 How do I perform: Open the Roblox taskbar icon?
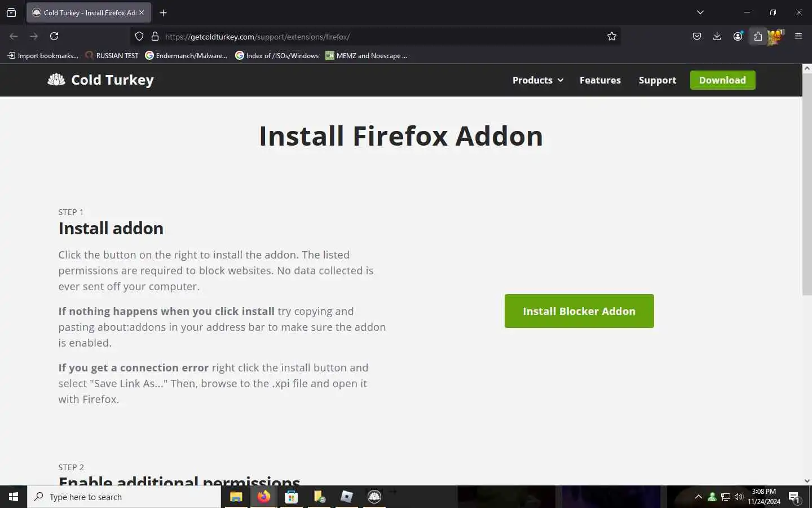pyautogui.click(x=347, y=497)
